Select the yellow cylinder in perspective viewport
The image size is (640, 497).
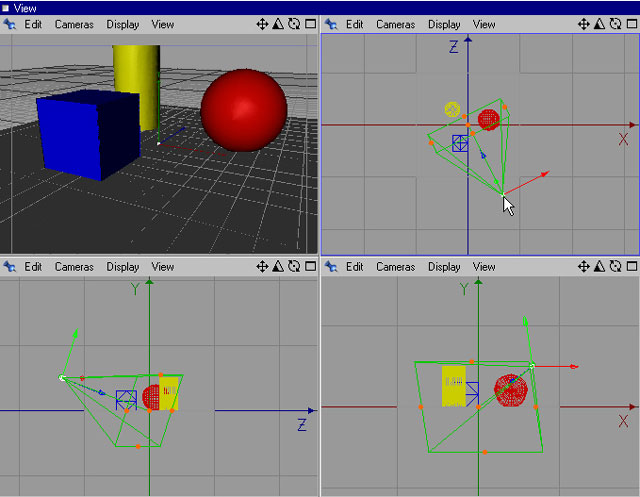[x=136, y=69]
